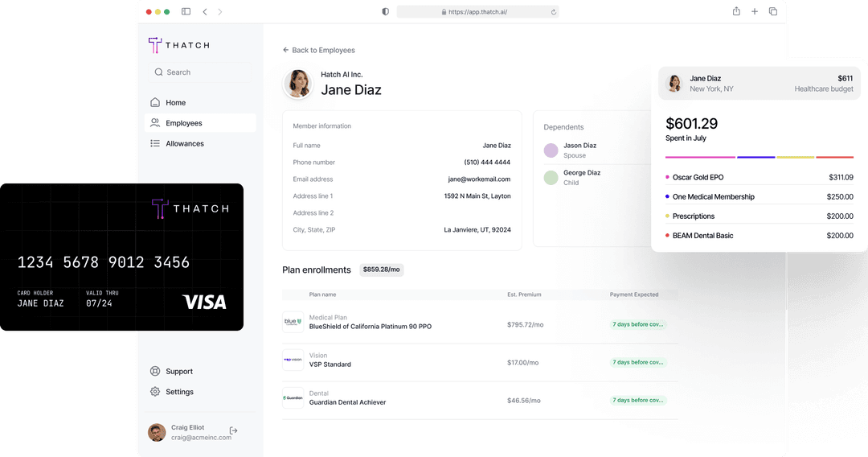
Task: Open the Support page
Action: click(178, 372)
